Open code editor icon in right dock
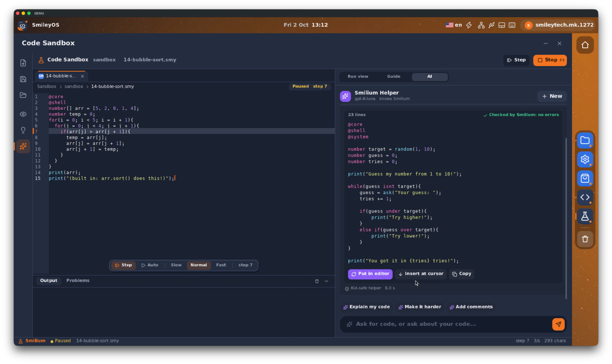The height and width of the screenshot is (364, 612). (x=585, y=197)
